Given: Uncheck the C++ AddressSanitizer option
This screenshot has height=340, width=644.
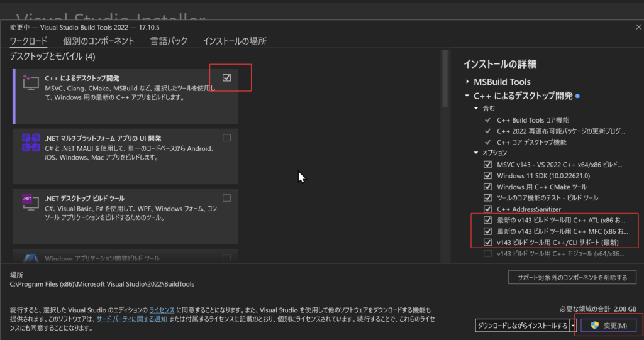Looking at the screenshot, I should pyautogui.click(x=487, y=209).
